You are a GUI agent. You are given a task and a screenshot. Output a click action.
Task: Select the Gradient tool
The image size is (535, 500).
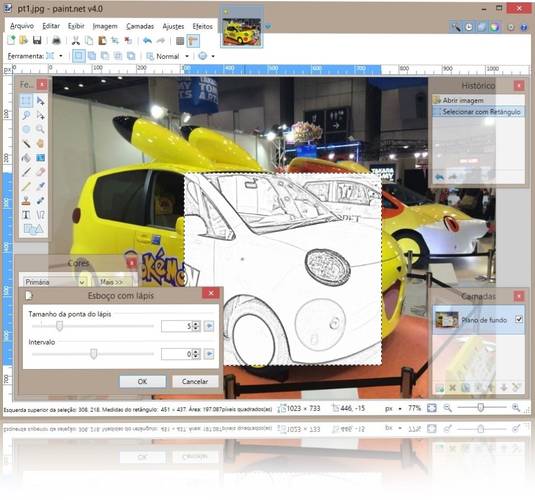pyautogui.click(x=40, y=158)
